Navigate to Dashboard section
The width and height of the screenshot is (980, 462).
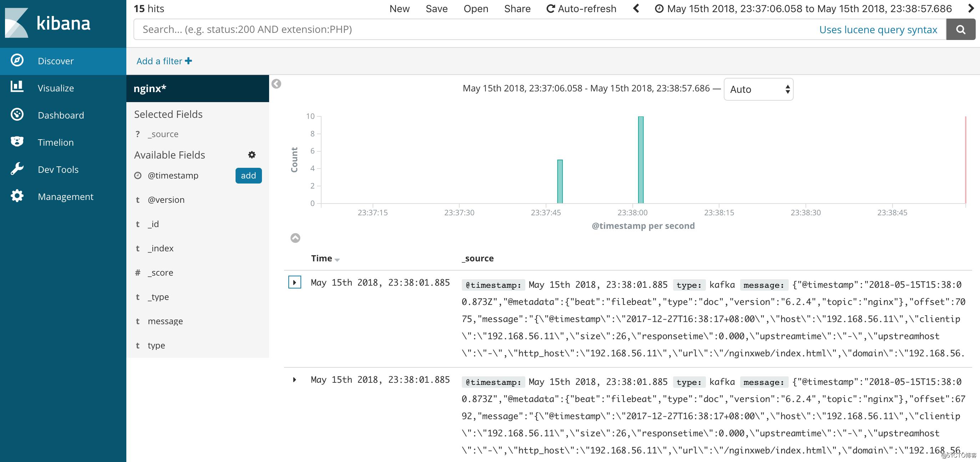61,114
